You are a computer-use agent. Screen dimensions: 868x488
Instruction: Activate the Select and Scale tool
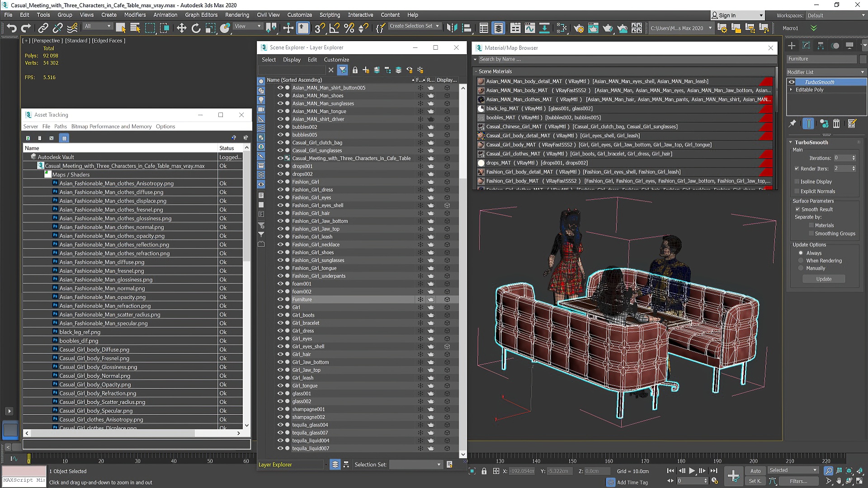pyautogui.click(x=210, y=28)
